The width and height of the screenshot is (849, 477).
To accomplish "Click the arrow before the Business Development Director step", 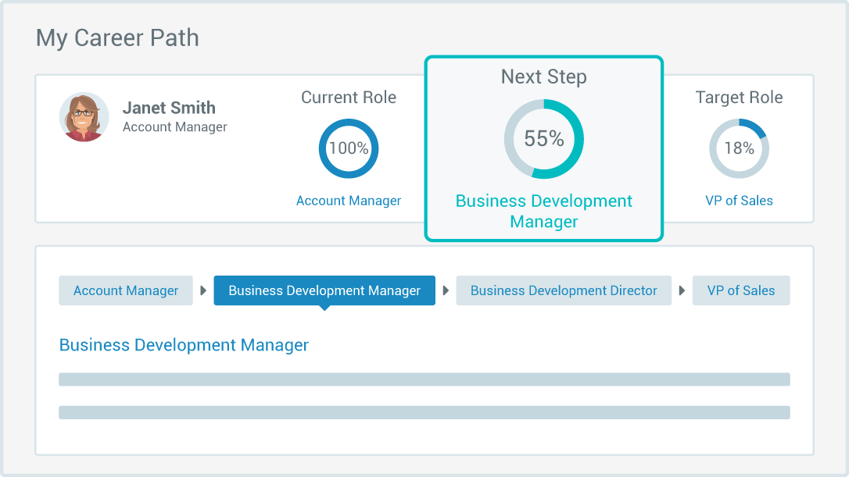I will (446, 291).
